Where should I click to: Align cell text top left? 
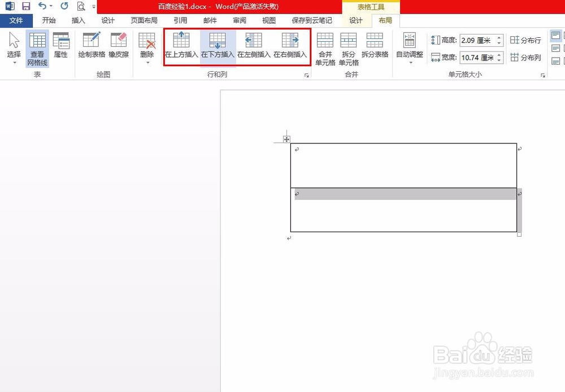(555, 36)
